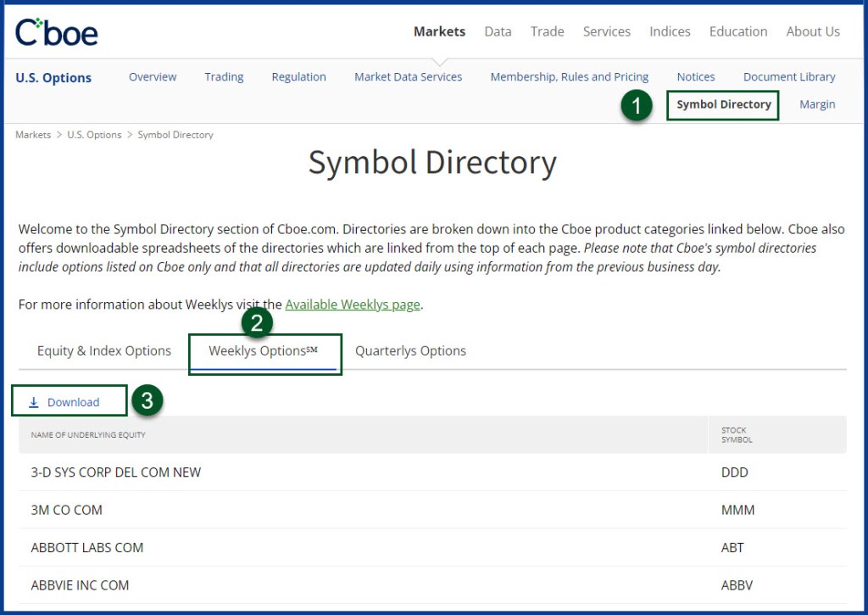Open the Margin page link

click(817, 104)
